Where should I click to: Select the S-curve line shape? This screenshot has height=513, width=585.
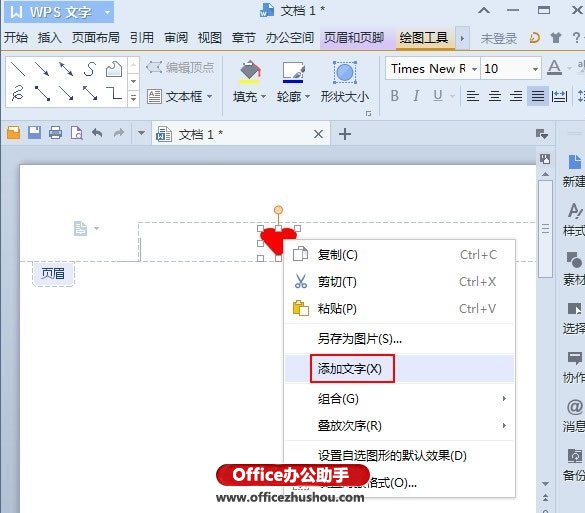pyautogui.click(x=90, y=69)
